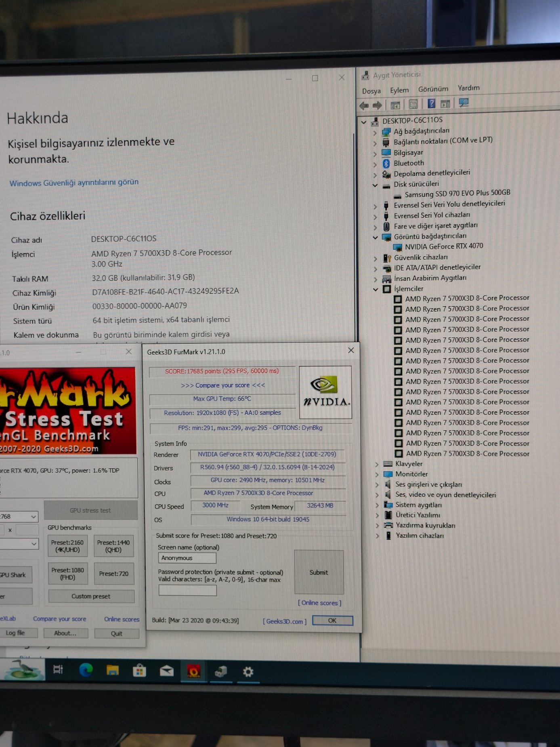Click the Forward arrow in Device Manager toolbar
Screen dimensions: 560x747
click(377, 106)
